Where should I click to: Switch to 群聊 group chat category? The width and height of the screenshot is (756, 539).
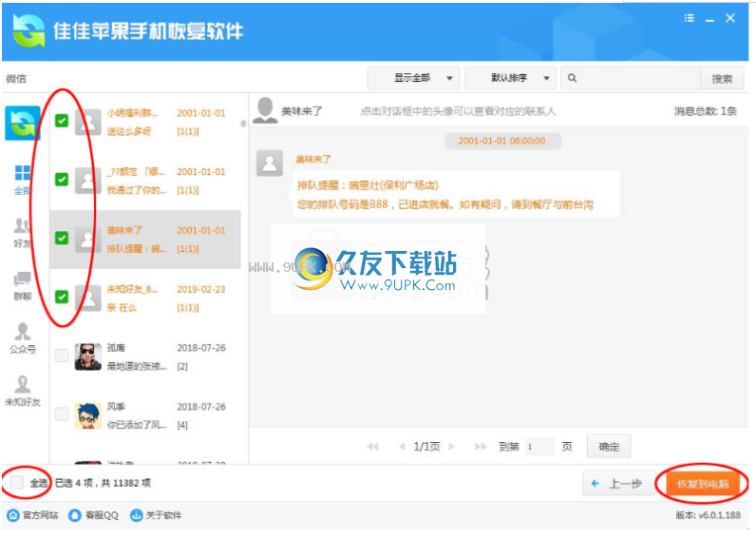22,286
